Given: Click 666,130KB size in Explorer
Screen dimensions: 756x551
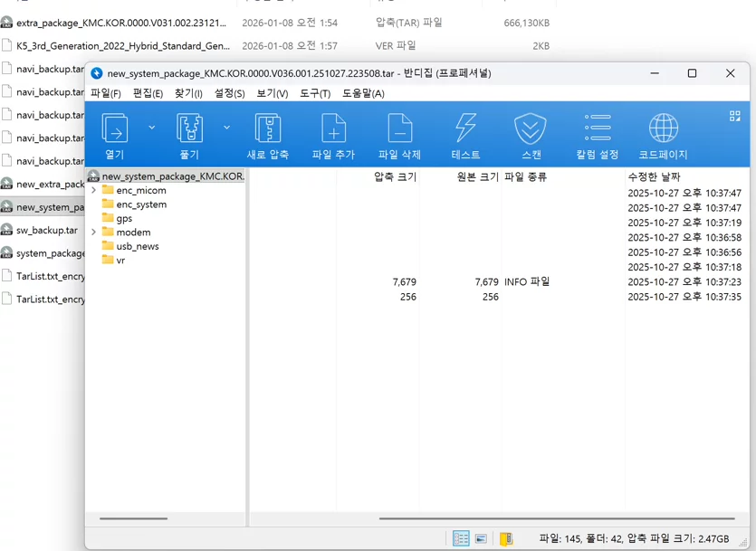Looking at the screenshot, I should click(527, 23).
